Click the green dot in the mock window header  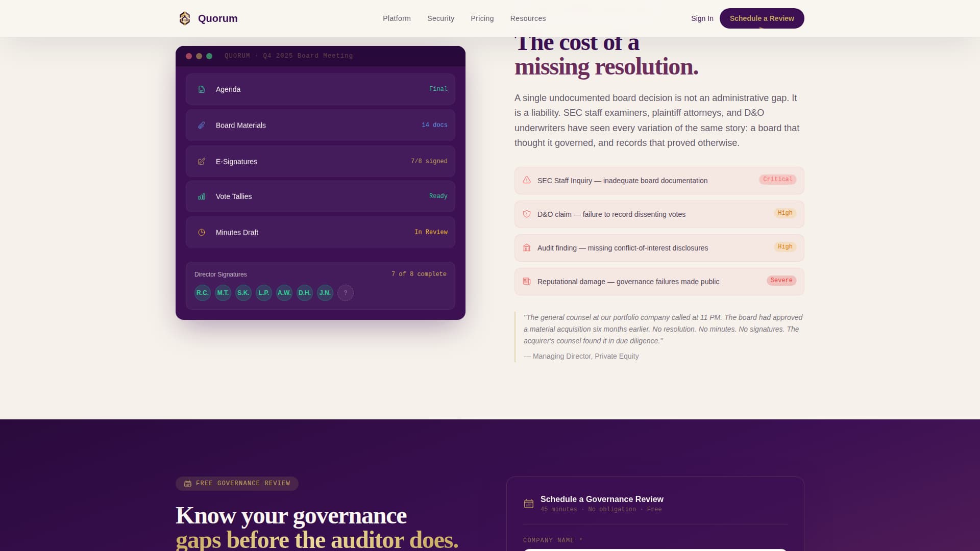(x=209, y=56)
